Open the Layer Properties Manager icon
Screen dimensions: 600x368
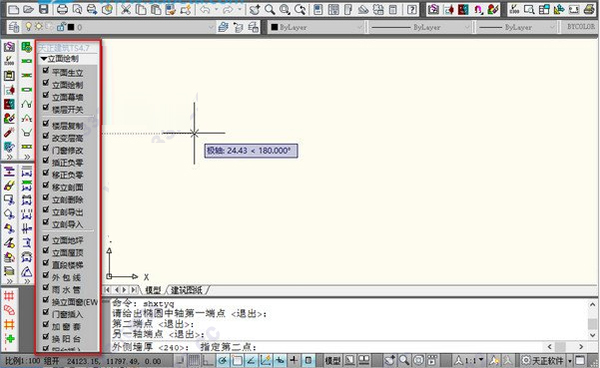(x=14, y=27)
